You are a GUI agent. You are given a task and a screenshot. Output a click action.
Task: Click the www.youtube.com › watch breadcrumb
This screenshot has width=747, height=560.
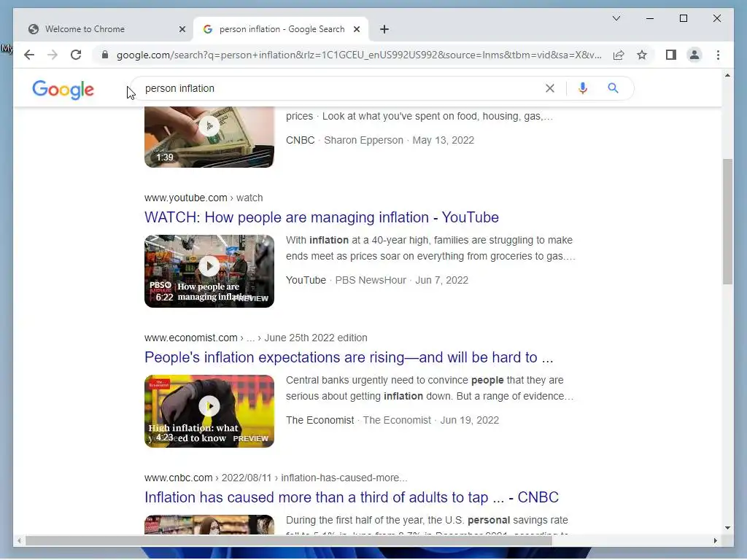(x=204, y=198)
